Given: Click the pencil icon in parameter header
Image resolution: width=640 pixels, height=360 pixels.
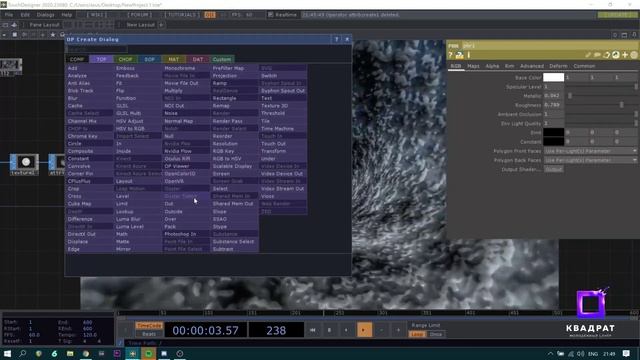Looking at the screenshot, I should 588,55.
